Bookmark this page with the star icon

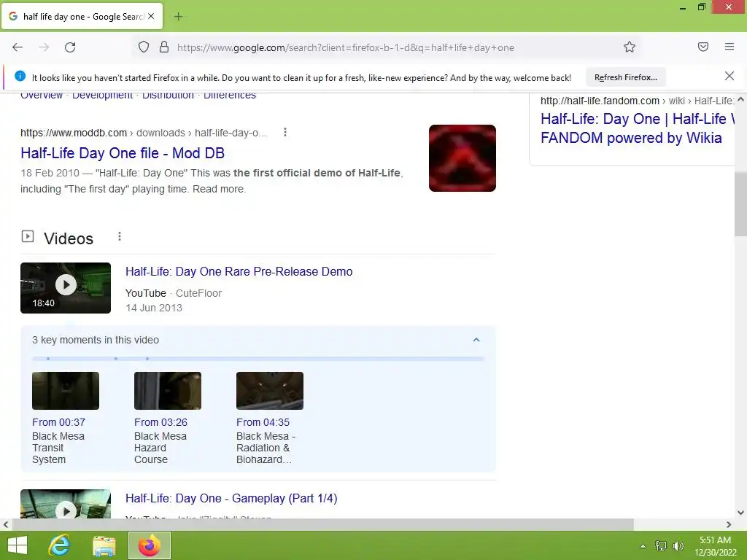click(x=630, y=47)
